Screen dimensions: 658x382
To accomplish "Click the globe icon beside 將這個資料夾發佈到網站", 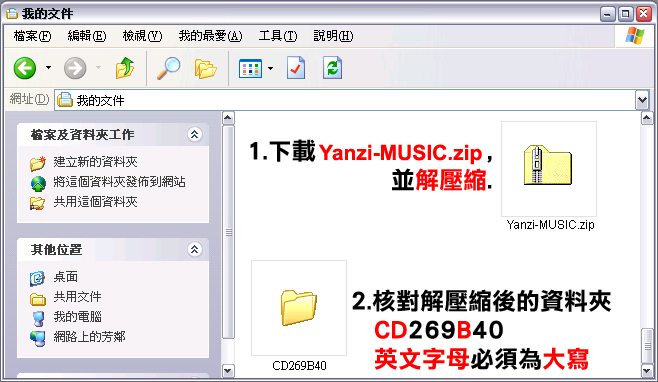I will click(38, 183).
